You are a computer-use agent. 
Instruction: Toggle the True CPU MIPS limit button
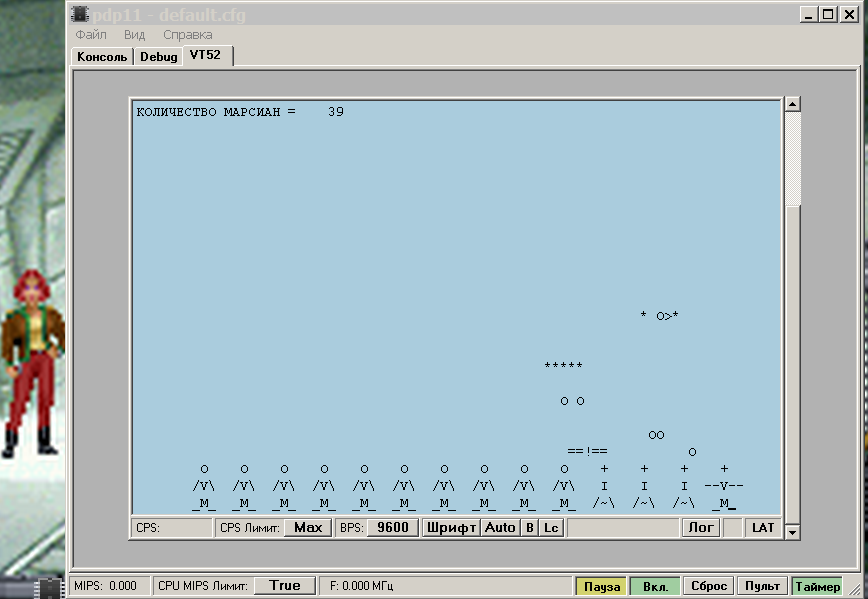[x=285, y=585]
